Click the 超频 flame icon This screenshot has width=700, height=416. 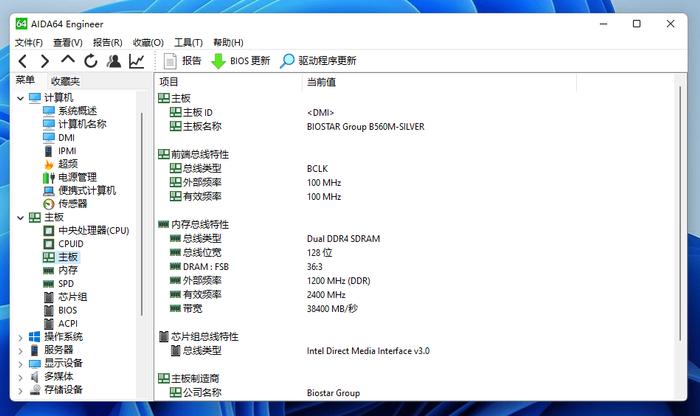coord(49,164)
